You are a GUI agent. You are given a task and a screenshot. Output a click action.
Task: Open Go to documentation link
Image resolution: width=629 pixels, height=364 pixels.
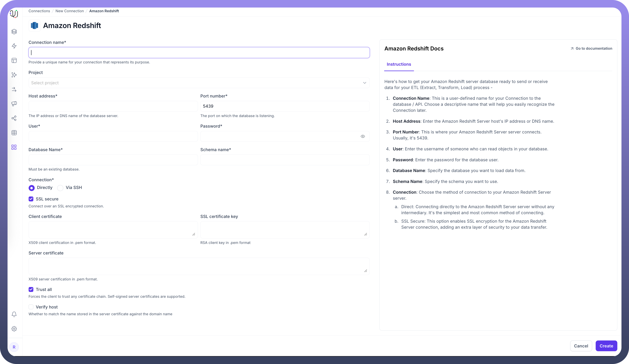(x=591, y=48)
